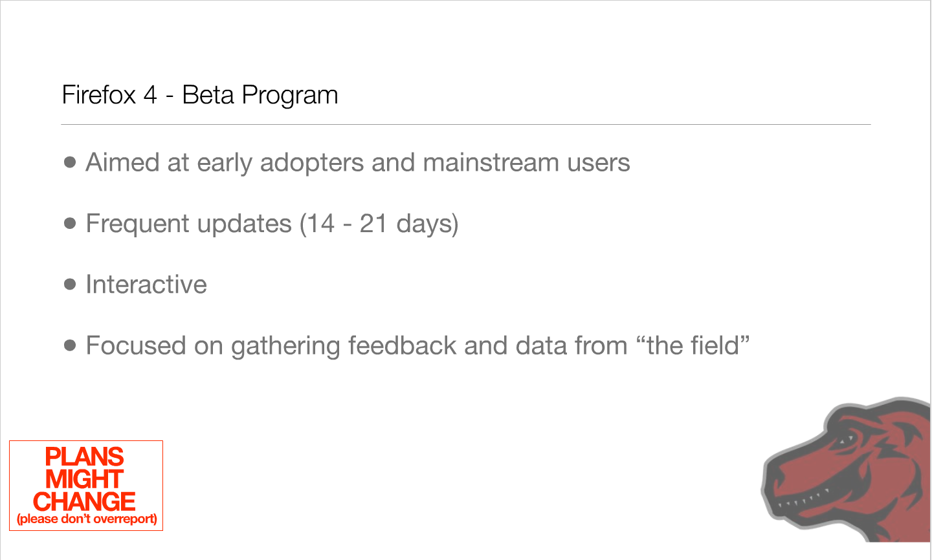Click the red word "PLANS"

(84, 457)
